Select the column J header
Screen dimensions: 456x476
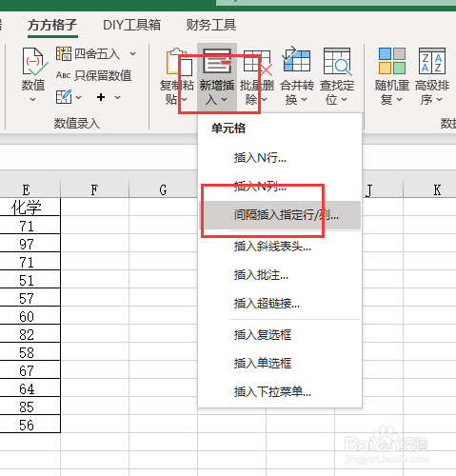coord(383,189)
